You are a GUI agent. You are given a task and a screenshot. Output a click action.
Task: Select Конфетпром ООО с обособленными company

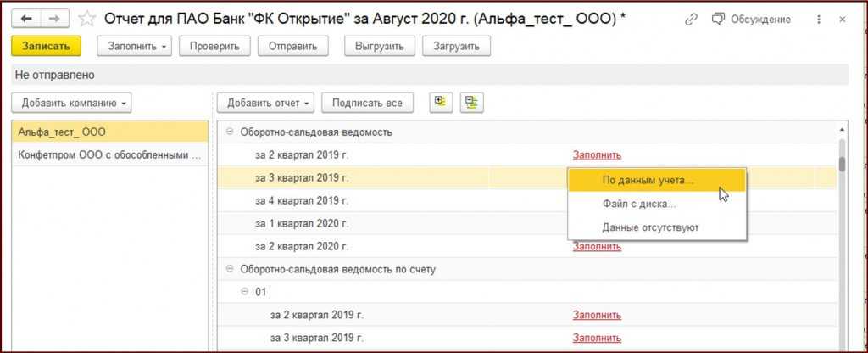coord(110,154)
